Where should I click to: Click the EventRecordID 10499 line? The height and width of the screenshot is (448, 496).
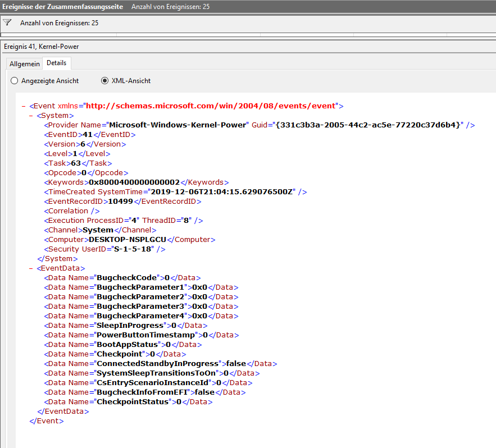pyautogui.click(x=122, y=202)
